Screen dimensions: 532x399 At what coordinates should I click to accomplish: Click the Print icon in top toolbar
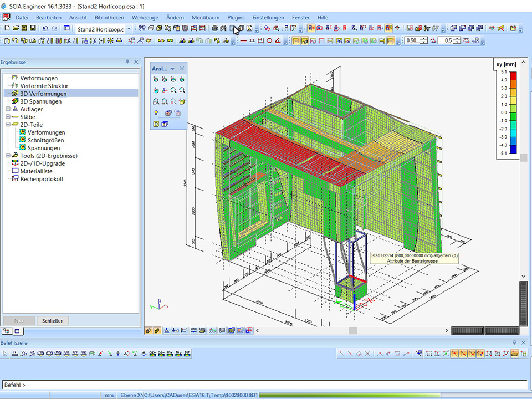214,28
